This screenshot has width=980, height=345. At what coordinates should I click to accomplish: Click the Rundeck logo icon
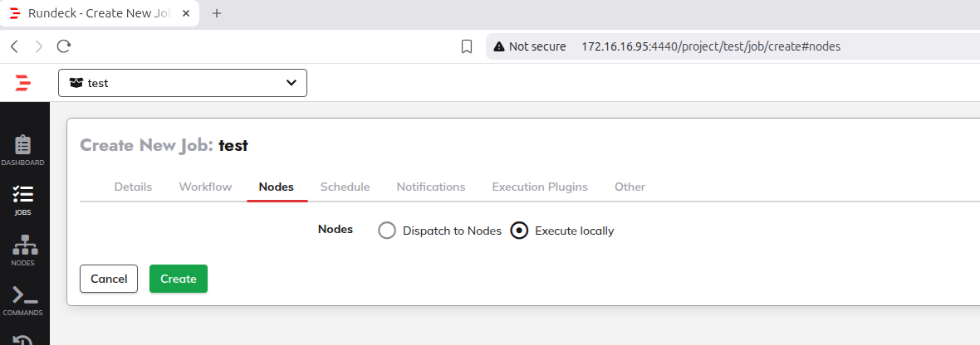(22, 83)
